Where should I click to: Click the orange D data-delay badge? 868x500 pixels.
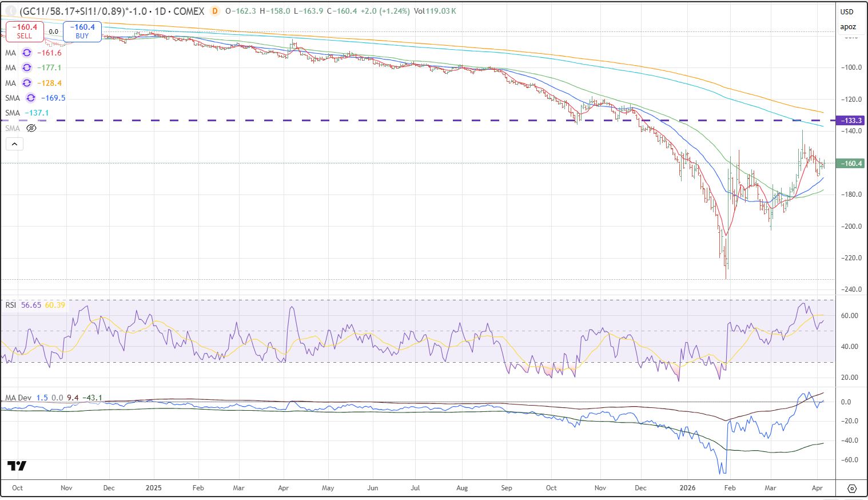[x=215, y=11]
